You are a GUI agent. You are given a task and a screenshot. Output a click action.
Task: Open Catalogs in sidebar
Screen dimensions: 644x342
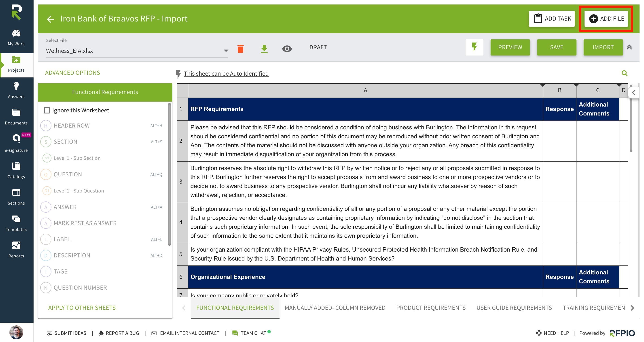(16, 170)
